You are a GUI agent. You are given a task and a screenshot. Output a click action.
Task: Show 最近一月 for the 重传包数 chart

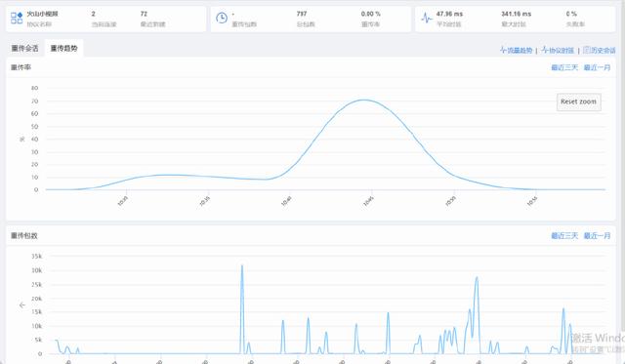tap(597, 236)
